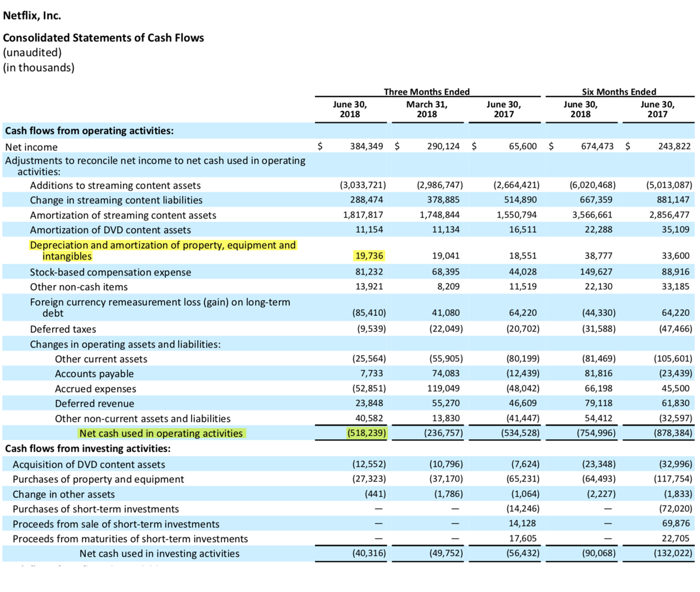Select the value 1,817,817
This screenshot has width=700, height=592.
[363, 214]
